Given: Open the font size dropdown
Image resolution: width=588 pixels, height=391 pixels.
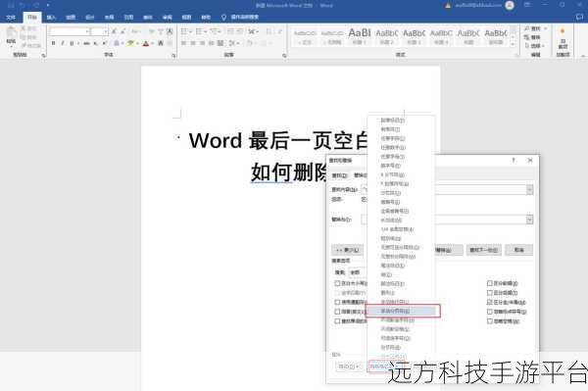Looking at the screenshot, I should pyautogui.click(x=106, y=32).
